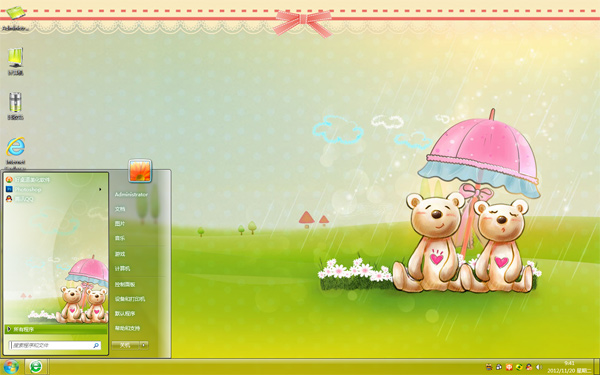Click the Windows Start orb
This screenshot has width=600, height=375.
pyautogui.click(x=11, y=367)
